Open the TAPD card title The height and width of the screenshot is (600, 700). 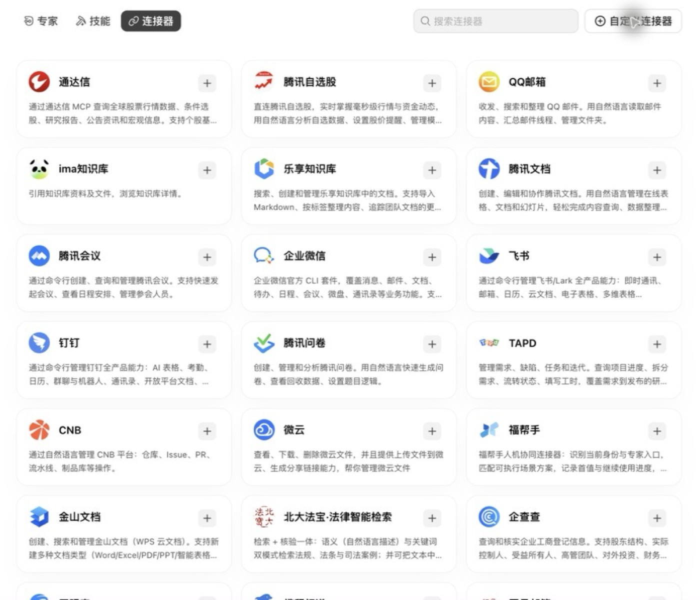tap(522, 343)
